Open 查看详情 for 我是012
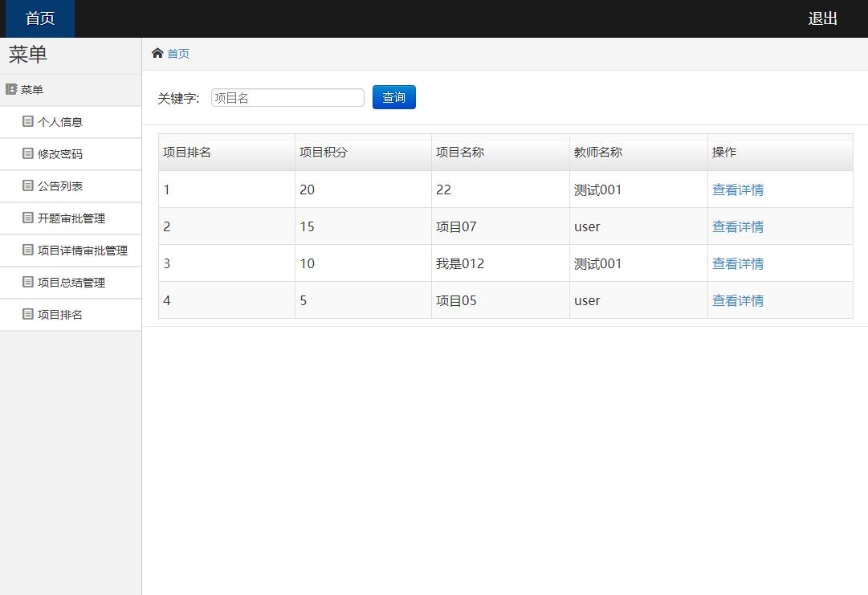Screen dimensions: 868x595 coord(737,264)
